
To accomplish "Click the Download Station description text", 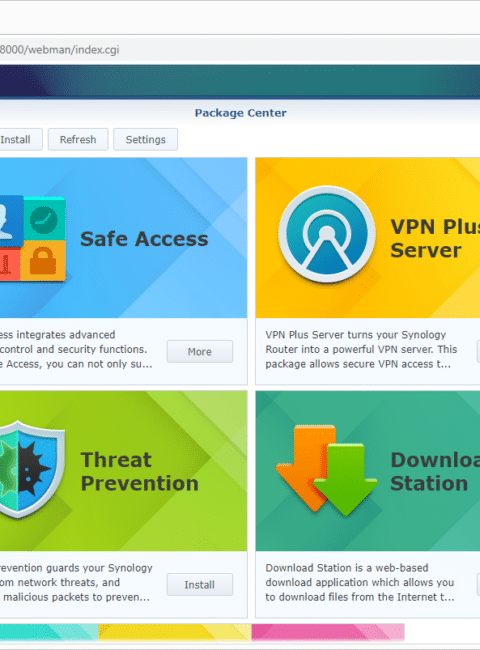I will click(x=360, y=582).
